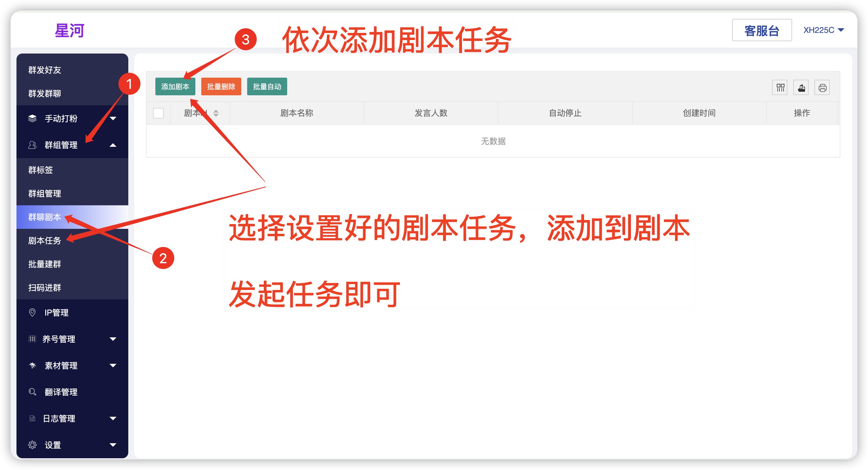The image size is (868, 470).
Task: Click the print table icon
Action: pos(822,88)
